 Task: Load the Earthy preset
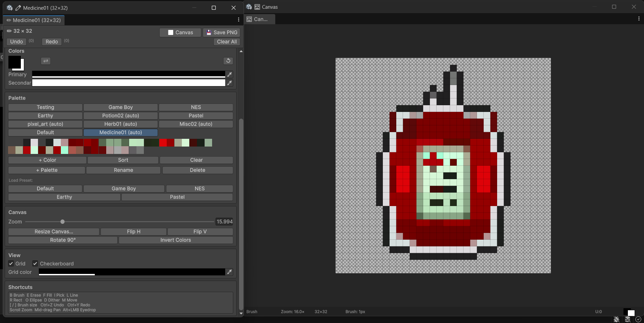64,197
